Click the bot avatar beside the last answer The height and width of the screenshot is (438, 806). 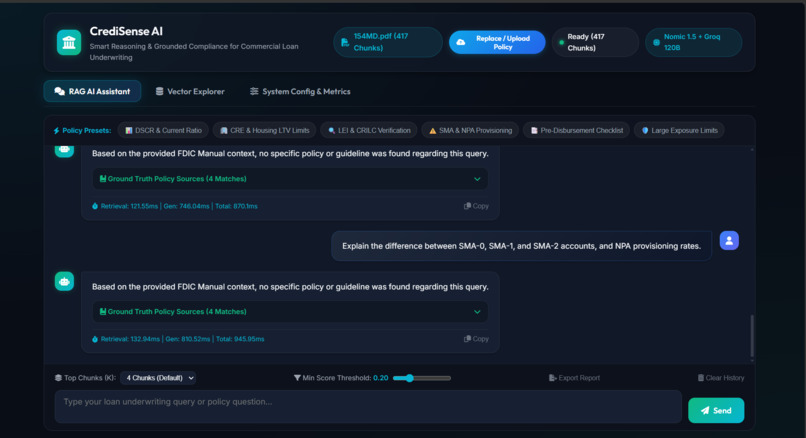[x=64, y=281]
